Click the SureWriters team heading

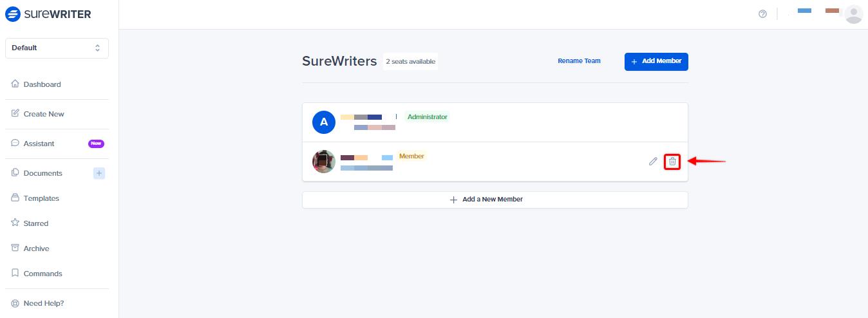pos(339,61)
